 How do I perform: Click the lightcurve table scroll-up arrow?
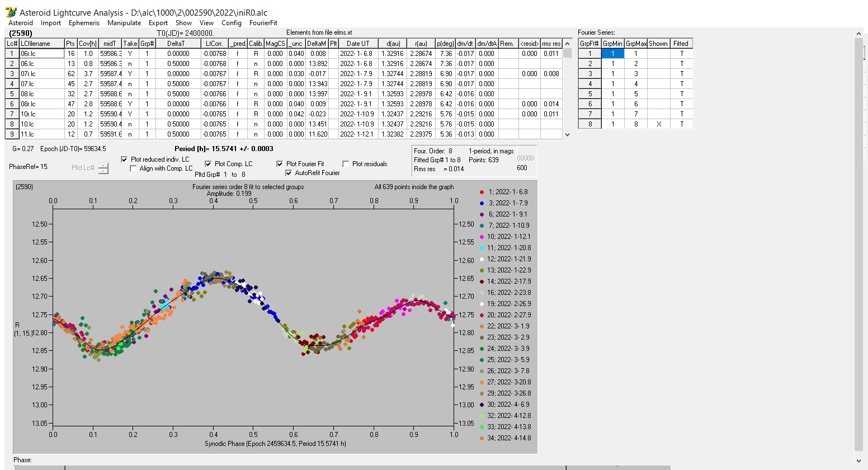tap(568, 43)
